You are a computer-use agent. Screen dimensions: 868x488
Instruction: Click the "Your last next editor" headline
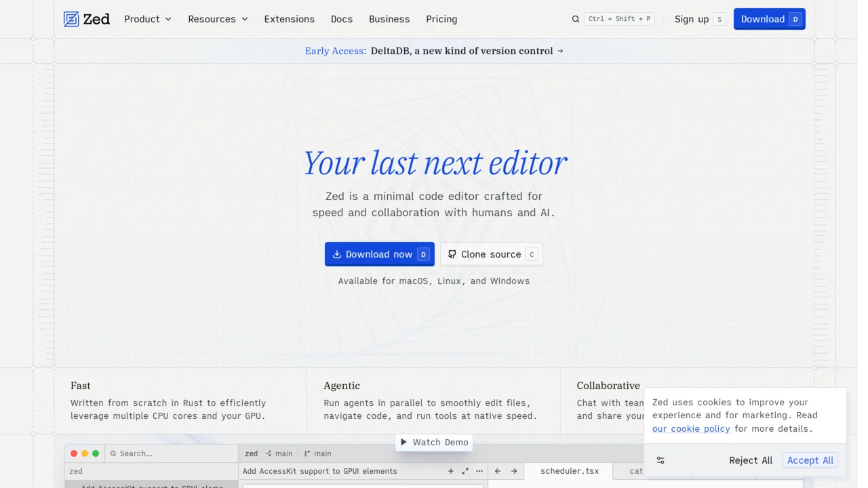click(x=434, y=163)
